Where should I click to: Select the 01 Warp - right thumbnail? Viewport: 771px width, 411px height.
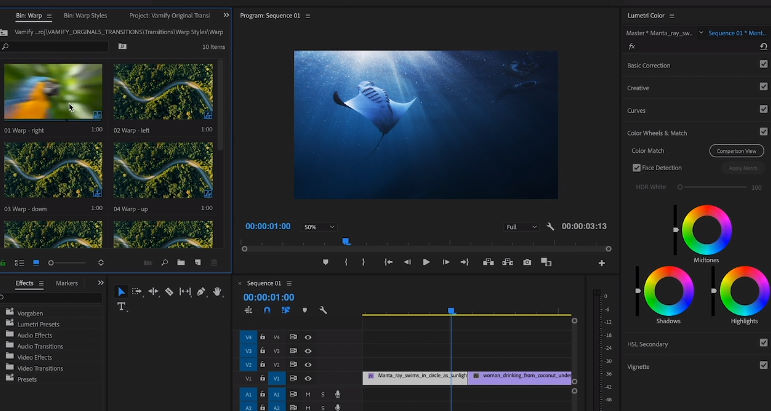pyautogui.click(x=53, y=92)
